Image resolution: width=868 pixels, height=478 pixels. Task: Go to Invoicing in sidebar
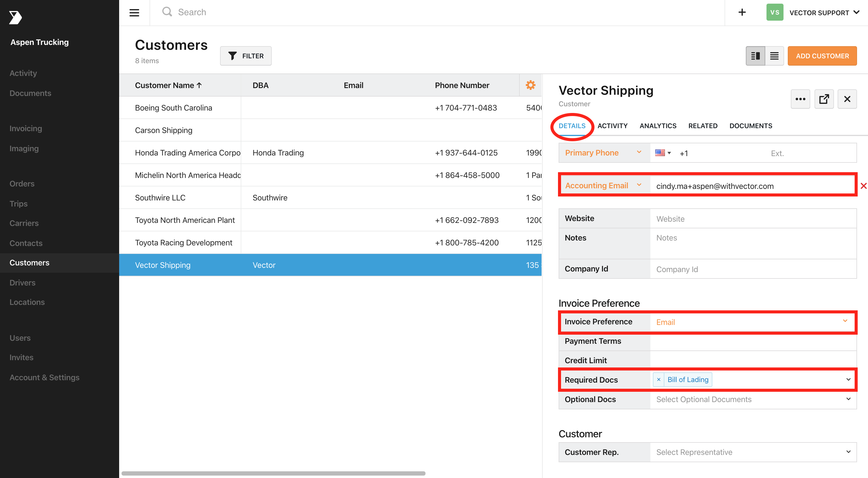point(26,128)
